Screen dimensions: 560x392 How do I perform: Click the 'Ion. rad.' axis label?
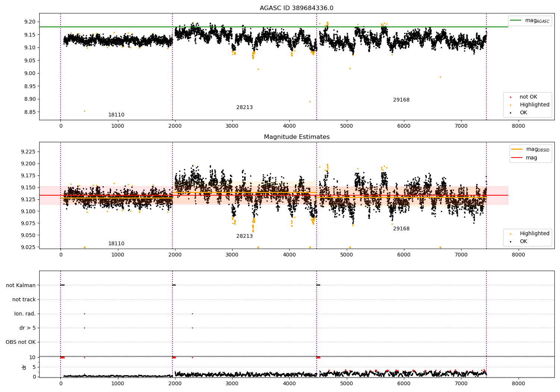click(25, 314)
